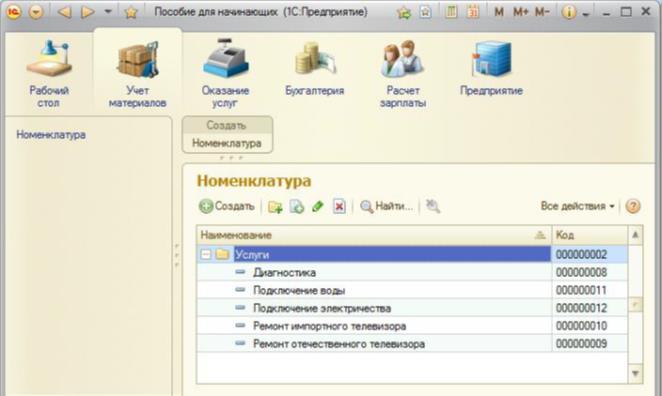Sort by Наименование column header

pos(374,235)
